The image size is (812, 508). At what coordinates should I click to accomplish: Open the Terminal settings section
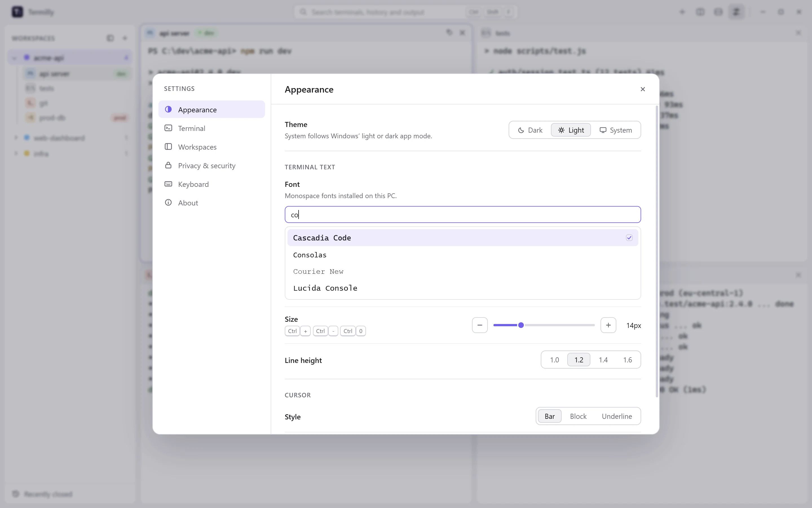point(212,128)
